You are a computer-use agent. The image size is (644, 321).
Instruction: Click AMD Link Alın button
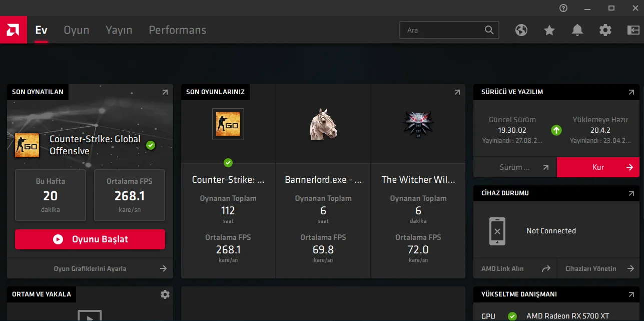pyautogui.click(x=515, y=268)
